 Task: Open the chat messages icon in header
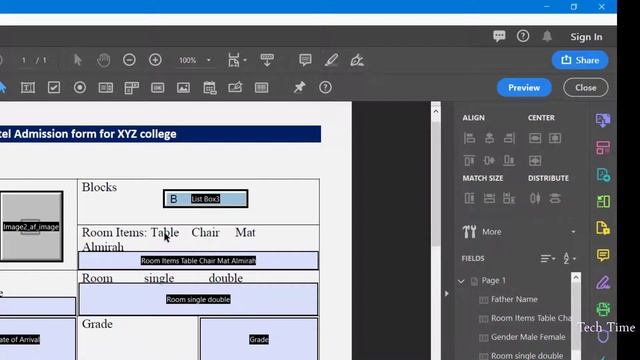[499, 36]
